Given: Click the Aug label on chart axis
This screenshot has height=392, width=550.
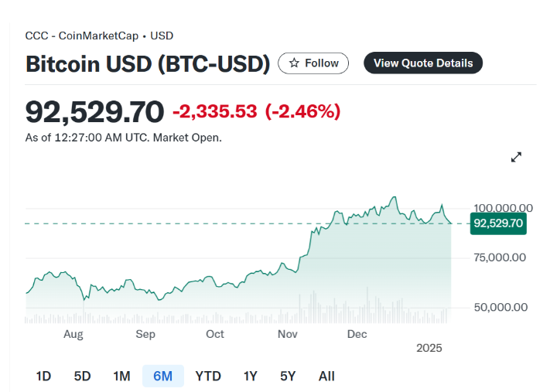Looking at the screenshot, I should coord(73,334).
